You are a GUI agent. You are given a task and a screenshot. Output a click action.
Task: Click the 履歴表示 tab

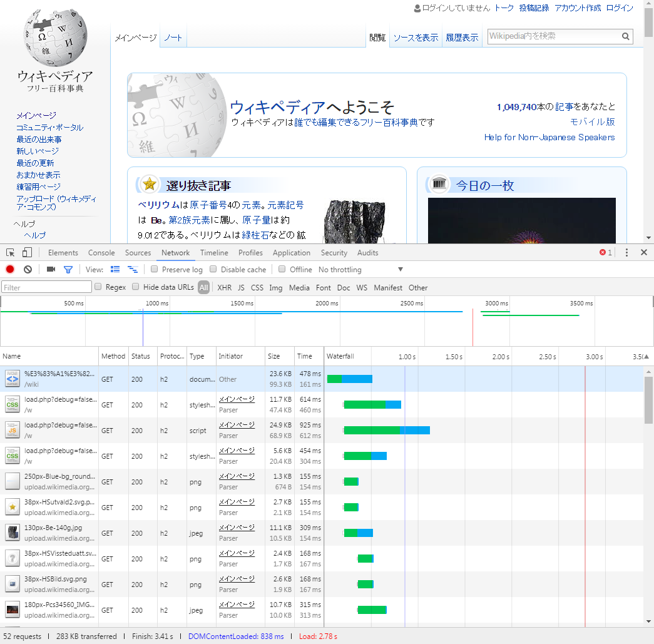coord(462,38)
